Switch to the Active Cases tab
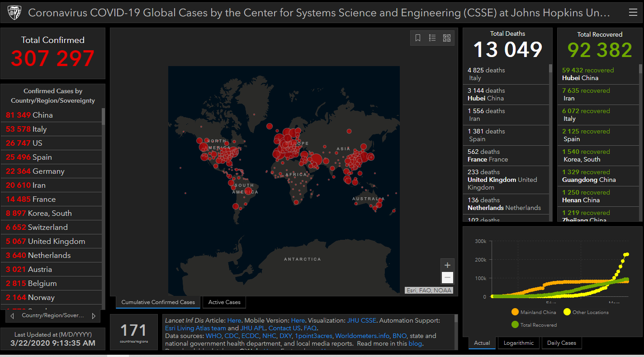This screenshot has width=644, height=357. pos(224,302)
